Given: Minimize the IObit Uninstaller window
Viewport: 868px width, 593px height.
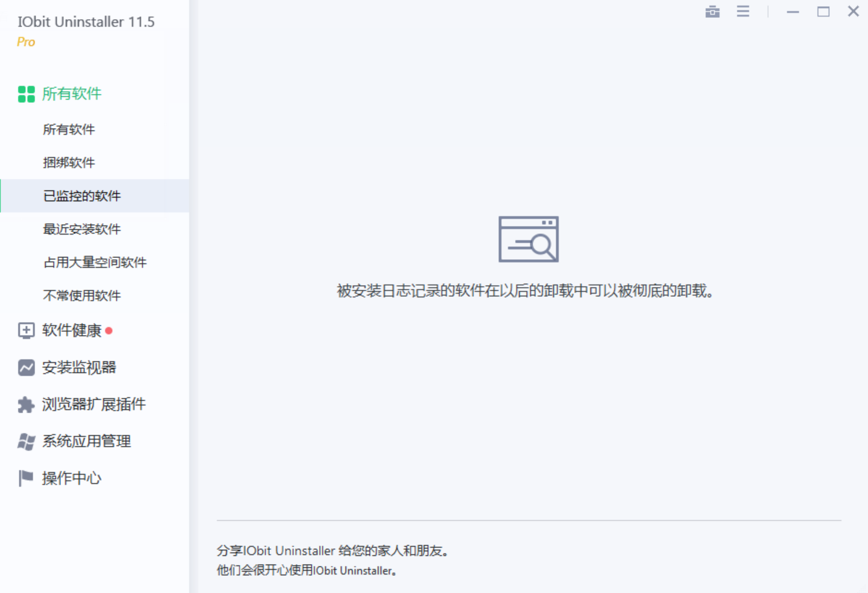Looking at the screenshot, I should 793,12.
